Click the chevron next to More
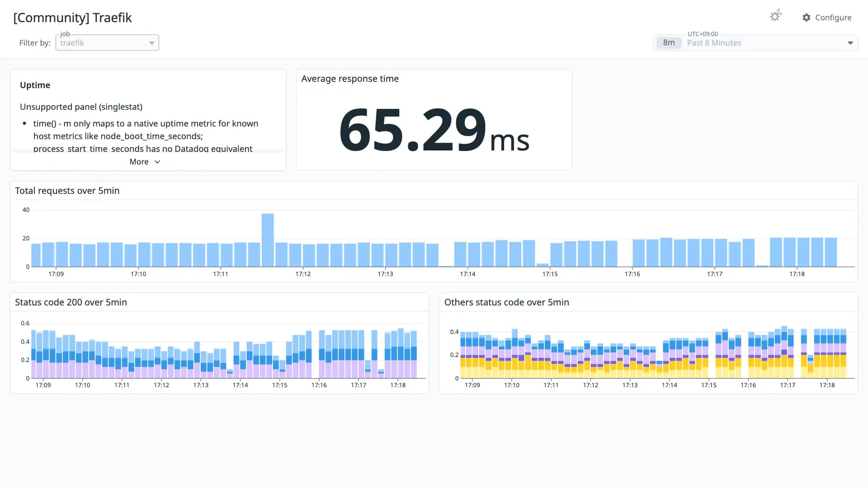Screen dimensions: 868x488 click(157, 162)
